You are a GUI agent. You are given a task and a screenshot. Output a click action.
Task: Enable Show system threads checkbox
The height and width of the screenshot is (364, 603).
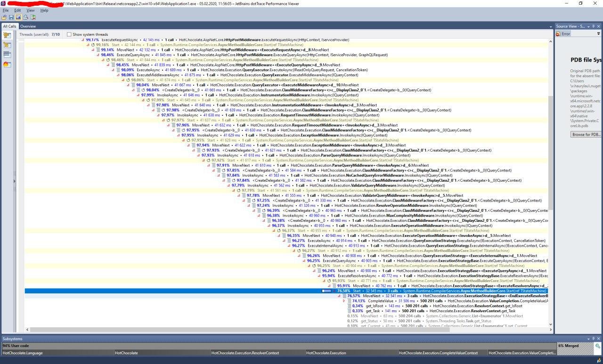69,34
